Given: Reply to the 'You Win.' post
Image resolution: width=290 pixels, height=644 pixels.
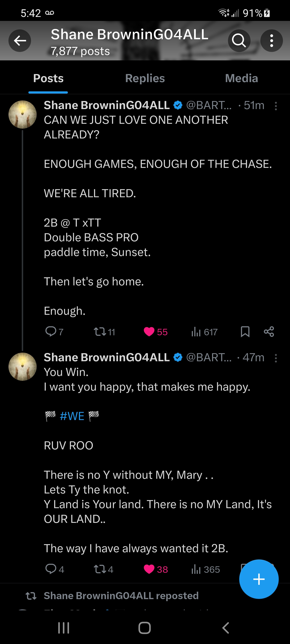Looking at the screenshot, I should point(51,569).
